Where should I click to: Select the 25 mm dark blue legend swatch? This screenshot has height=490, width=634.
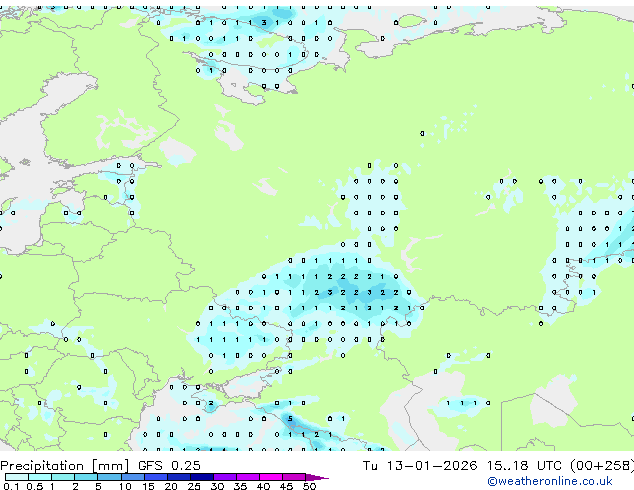click(x=202, y=477)
